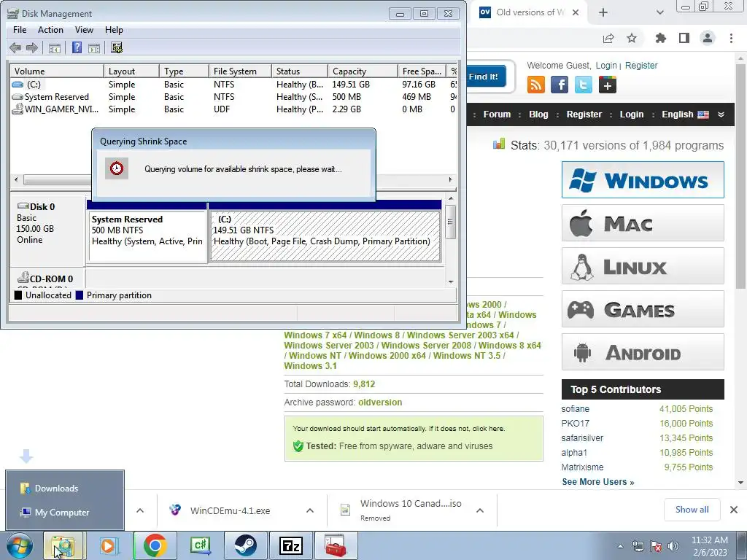Expand WinCDEmu-4.1.exe download options arrow
The width and height of the screenshot is (747, 560).
pos(309,510)
